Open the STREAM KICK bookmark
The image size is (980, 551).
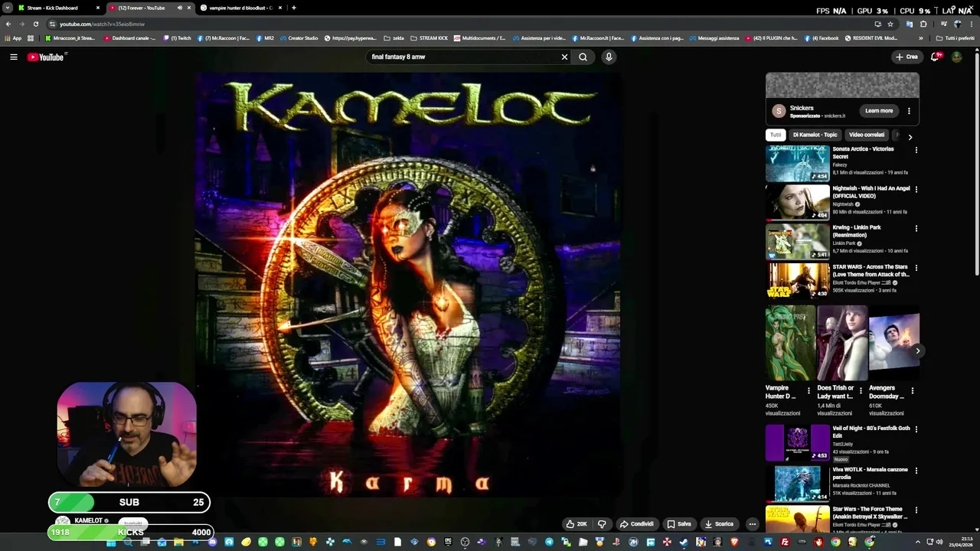tap(429, 38)
